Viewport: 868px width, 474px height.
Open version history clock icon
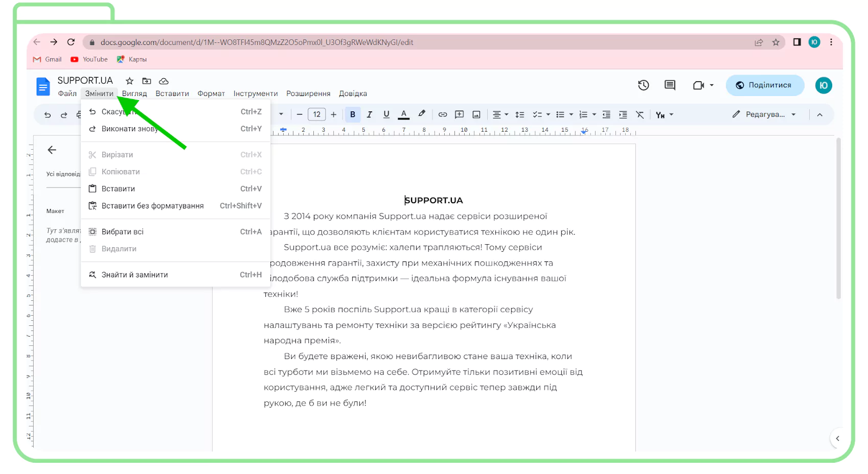click(644, 85)
